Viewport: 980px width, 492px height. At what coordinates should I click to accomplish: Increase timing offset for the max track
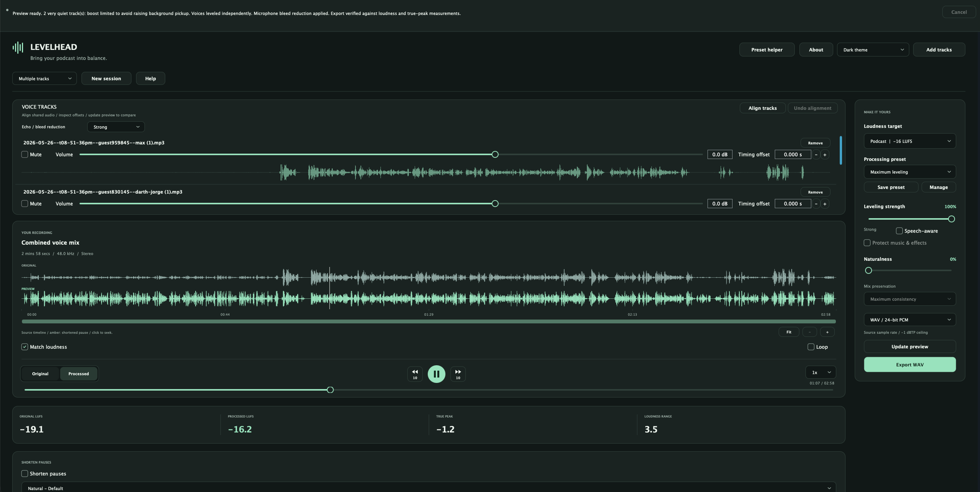click(x=825, y=155)
